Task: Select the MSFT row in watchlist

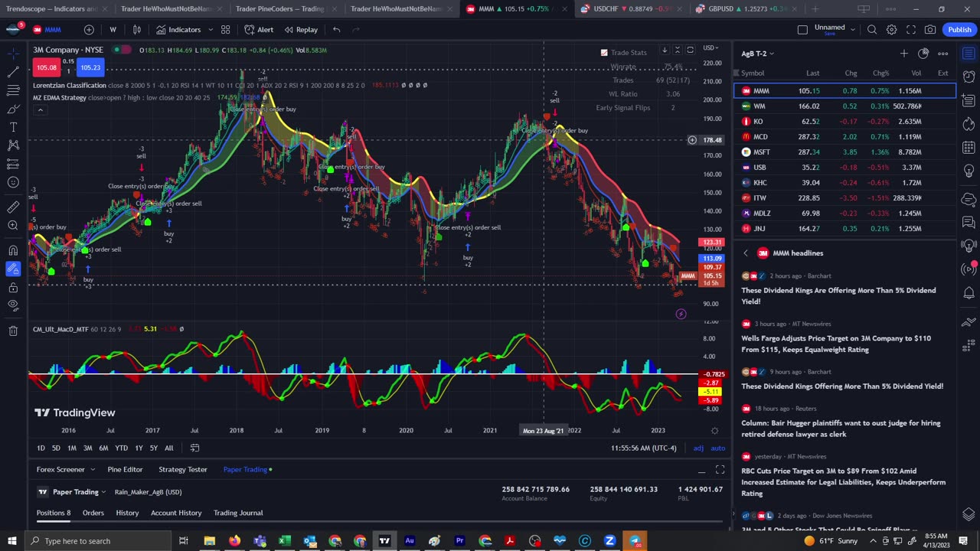Action: pyautogui.click(x=845, y=152)
